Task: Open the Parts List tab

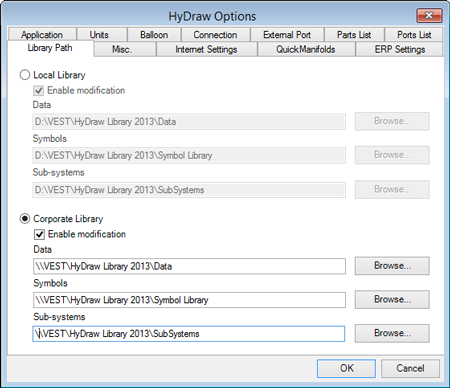Action: pos(354,35)
